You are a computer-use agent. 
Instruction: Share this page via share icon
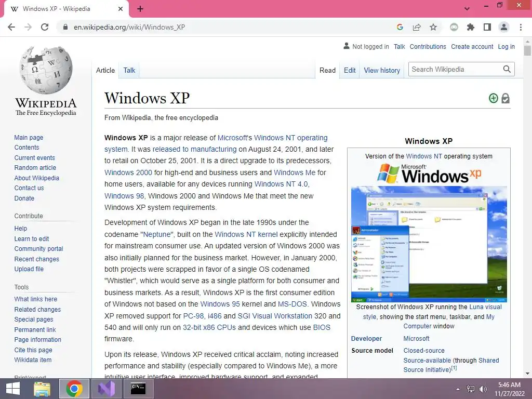(x=417, y=27)
